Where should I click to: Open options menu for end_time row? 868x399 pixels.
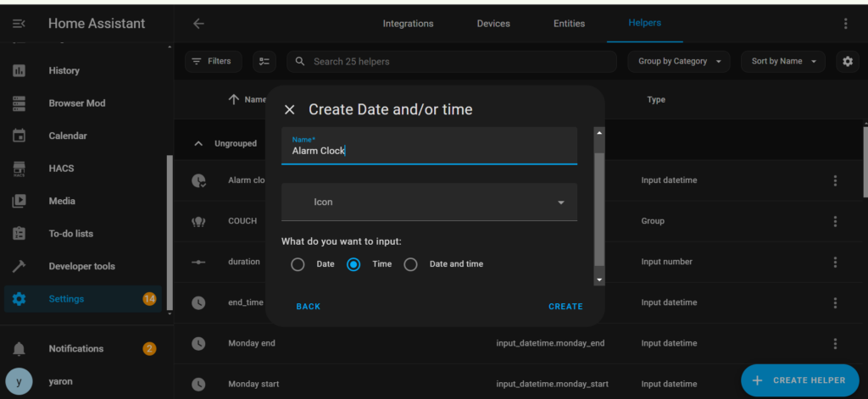[x=835, y=302]
